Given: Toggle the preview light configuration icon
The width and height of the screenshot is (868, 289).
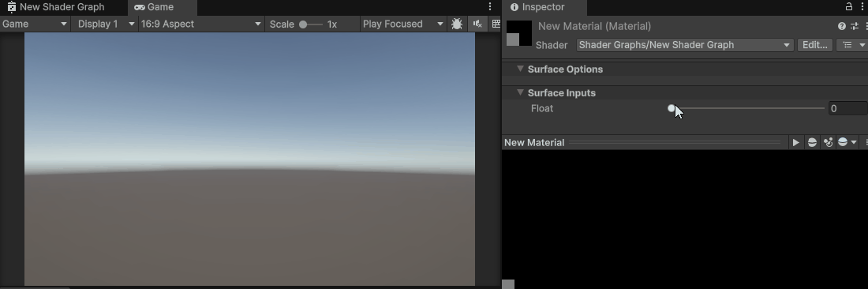Looking at the screenshot, I should tap(828, 142).
